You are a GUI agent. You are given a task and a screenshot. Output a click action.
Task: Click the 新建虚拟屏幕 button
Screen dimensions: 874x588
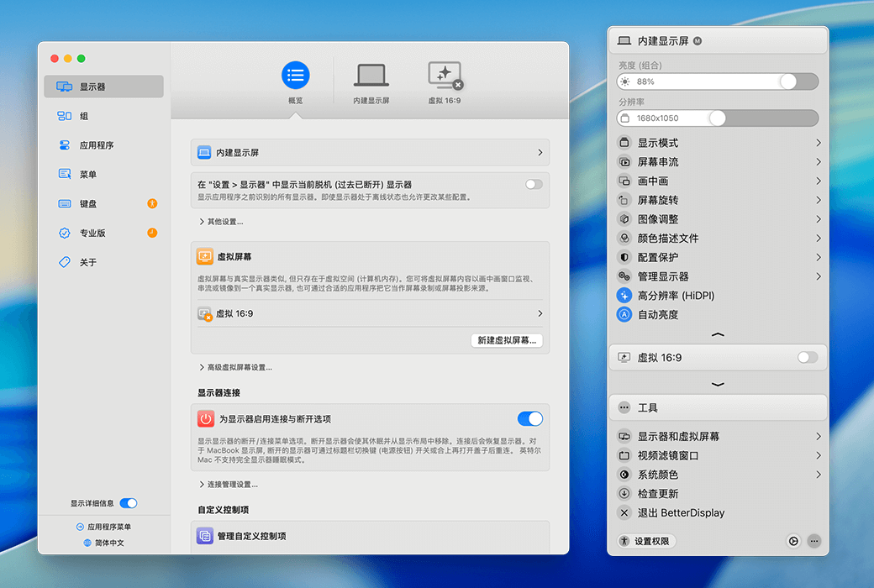(506, 340)
